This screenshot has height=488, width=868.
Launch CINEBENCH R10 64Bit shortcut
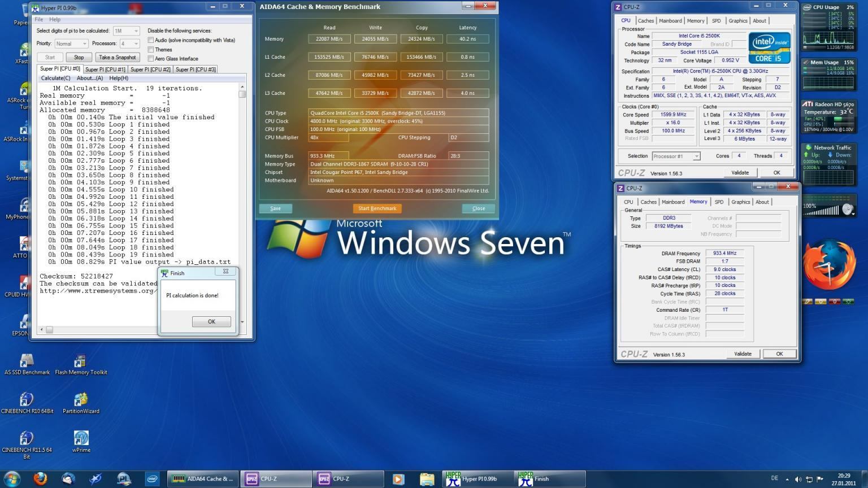click(27, 403)
